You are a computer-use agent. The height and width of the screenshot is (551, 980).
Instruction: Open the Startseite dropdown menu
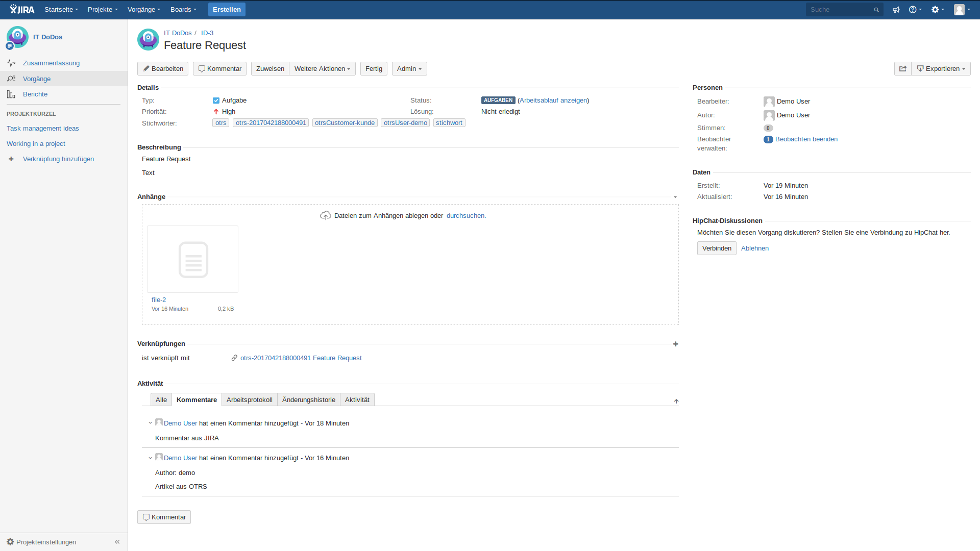click(x=61, y=10)
